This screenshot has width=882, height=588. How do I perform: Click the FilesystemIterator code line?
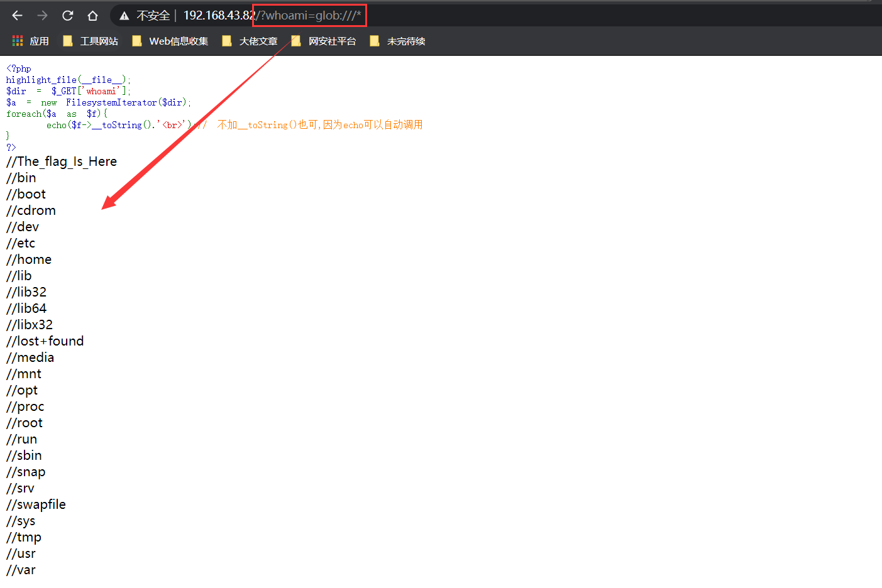point(98,102)
